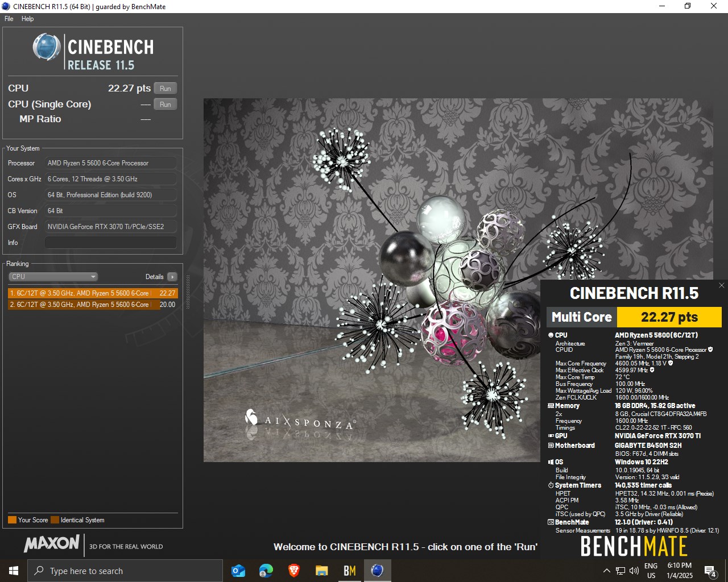Click the Cinebench sphere logo
Viewport: 728px width, 582px height.
click(47, 47)
